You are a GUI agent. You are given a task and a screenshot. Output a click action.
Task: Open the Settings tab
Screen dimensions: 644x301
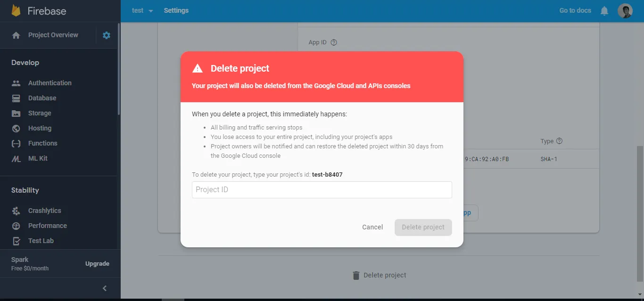point(176,10)
